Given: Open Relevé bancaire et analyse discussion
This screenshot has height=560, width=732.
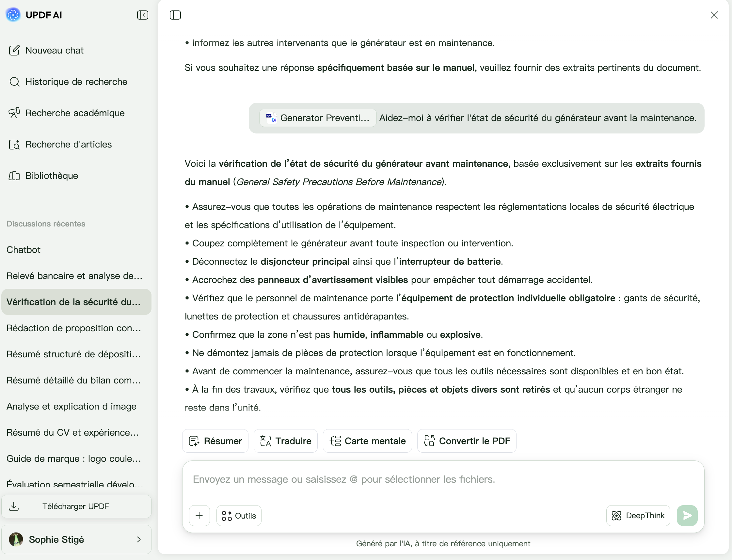Looking at the screenshot, I should click(x=76, y=276).
